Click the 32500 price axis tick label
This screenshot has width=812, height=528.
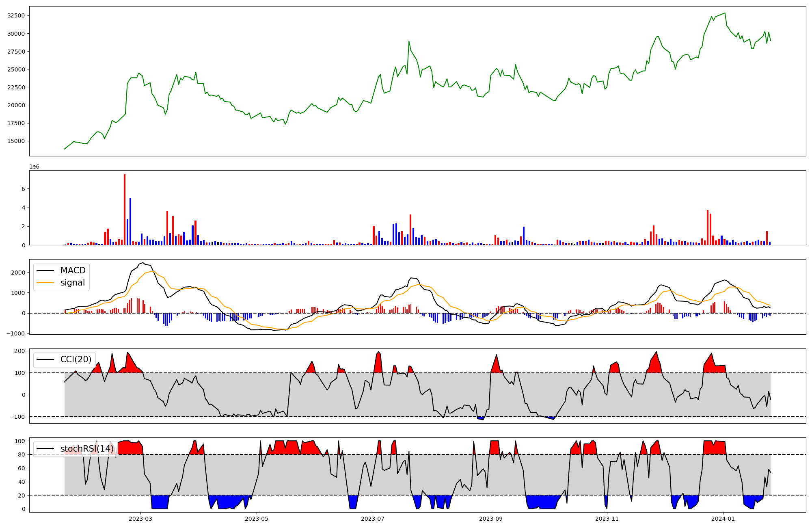pos(16,15)
